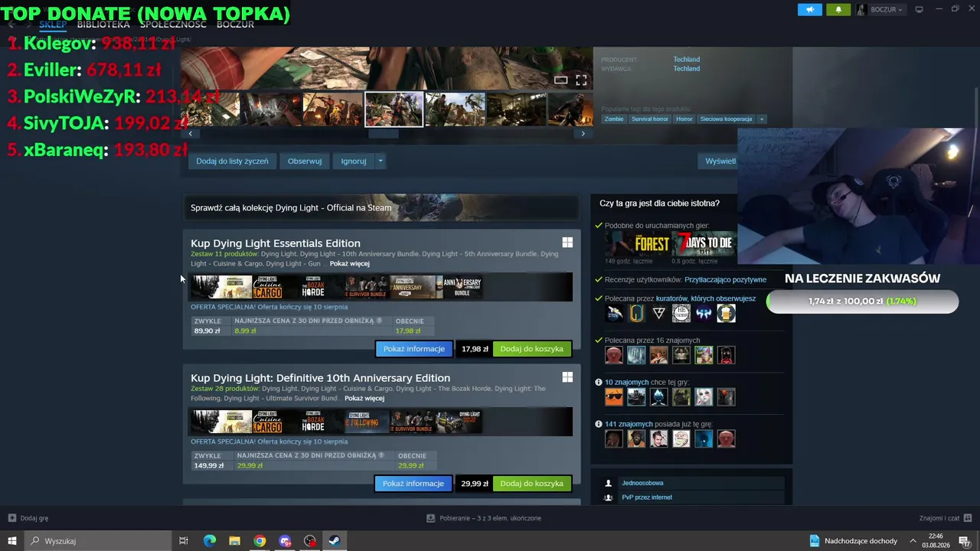Screen dimensions: 980x551
Task: Expand the Ignoruj options dropdown arrow
Action: point(381,161)
